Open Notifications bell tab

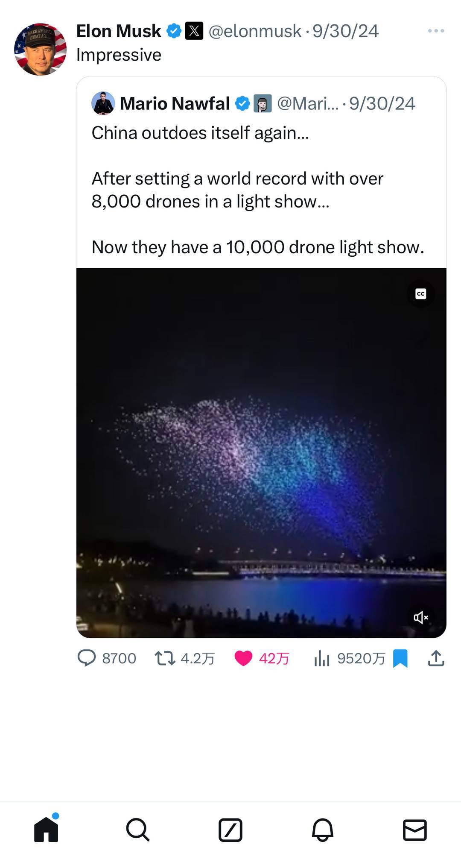[323, 830]
